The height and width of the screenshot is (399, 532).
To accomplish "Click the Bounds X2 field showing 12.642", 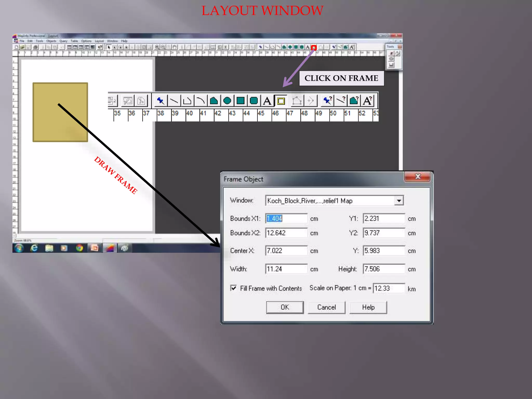I will 286,233.
